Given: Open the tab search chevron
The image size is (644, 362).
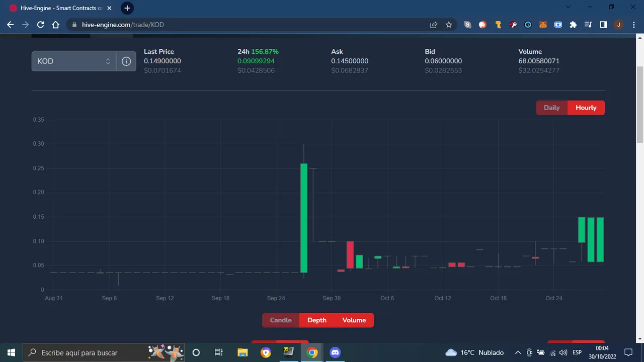Looking at the screenshot, I should point(569,7).
